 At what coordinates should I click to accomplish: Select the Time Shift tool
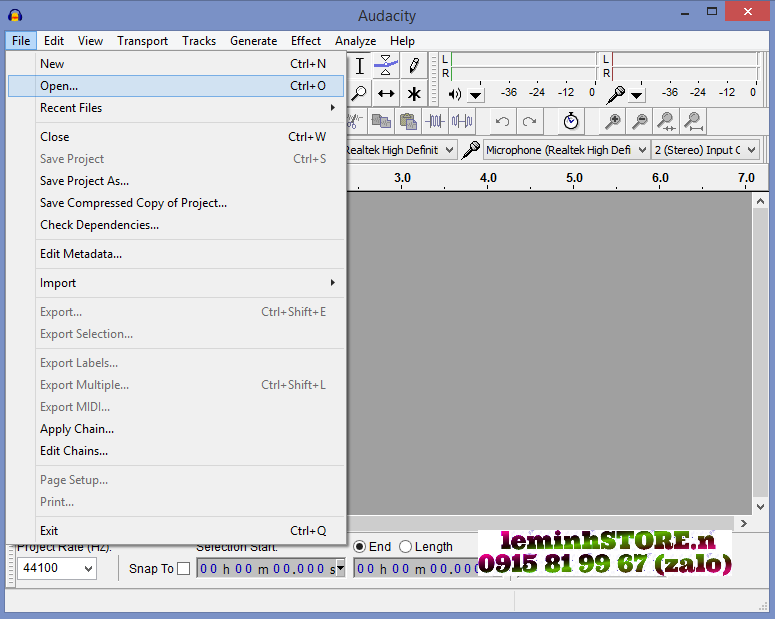(386, 93)
